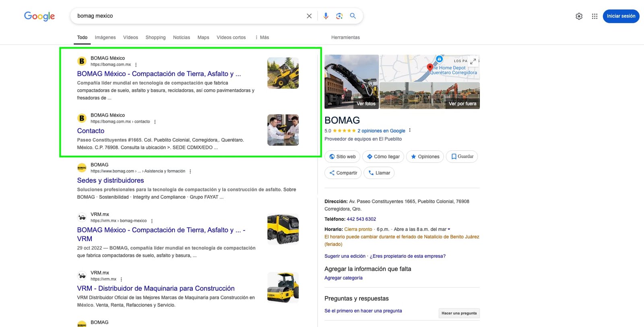Click Sugerir una edición link
Image resolution: width=644 pixels, height=327 pixels.
click(x=345, y=256)
